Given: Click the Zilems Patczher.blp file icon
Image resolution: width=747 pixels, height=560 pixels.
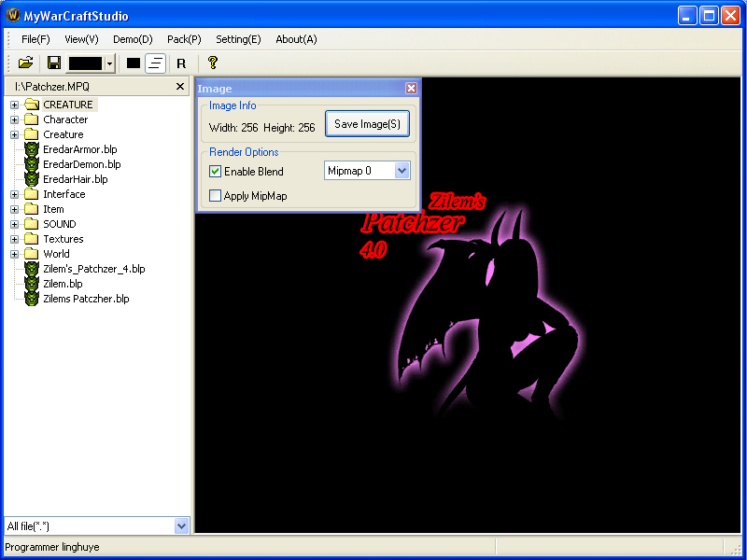Looking at the screenshot, I should click(32, 299).
